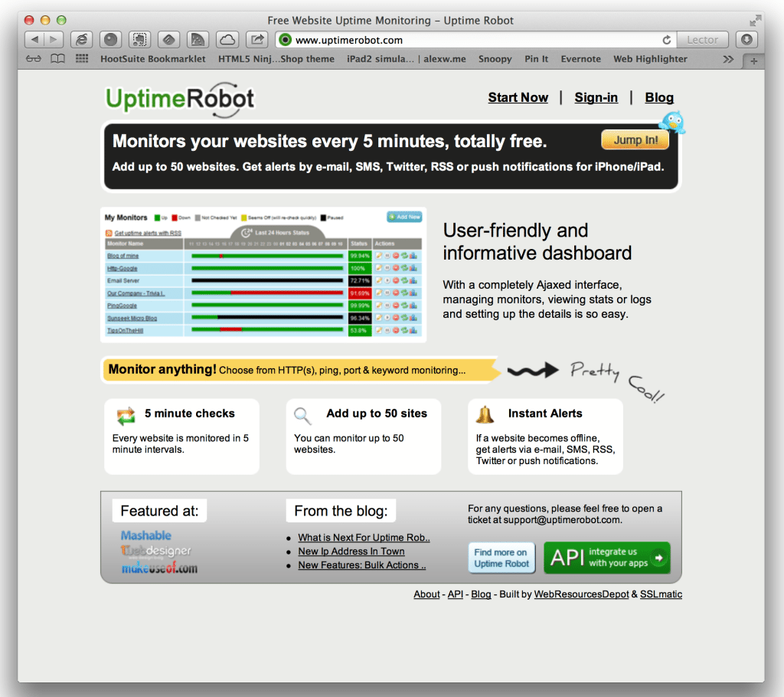784x697 pixels.
Task: Click the UptimeRobot logo
Action: pyautogui.click(x=180, y=100)
